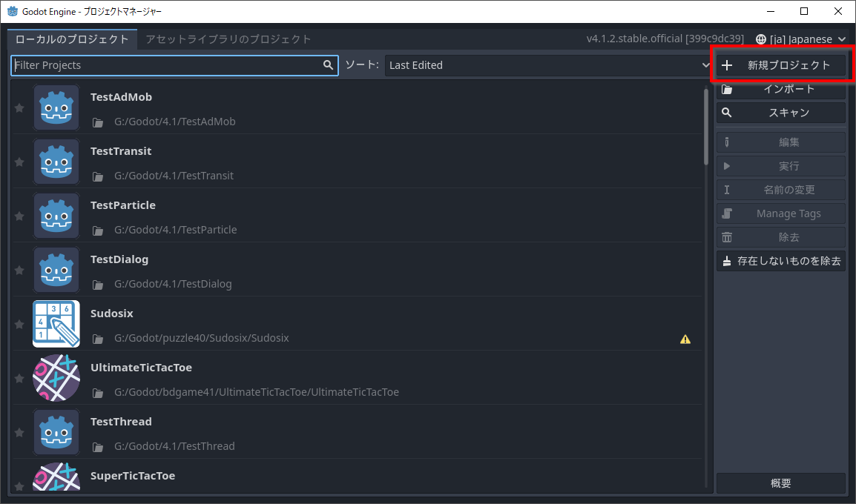Select the TestTransit Godot project icon
The image size is (856, 504).
click(x=56, y=162)
